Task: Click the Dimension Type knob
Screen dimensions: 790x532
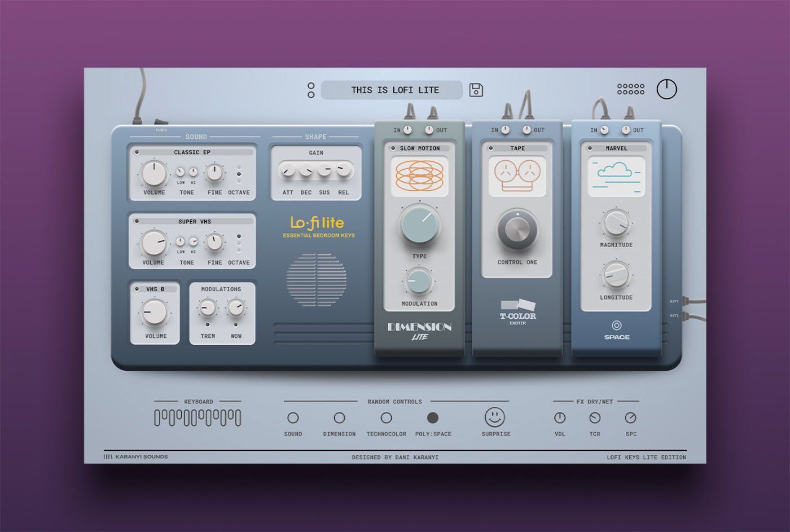Action: click(x=419, y=225)
